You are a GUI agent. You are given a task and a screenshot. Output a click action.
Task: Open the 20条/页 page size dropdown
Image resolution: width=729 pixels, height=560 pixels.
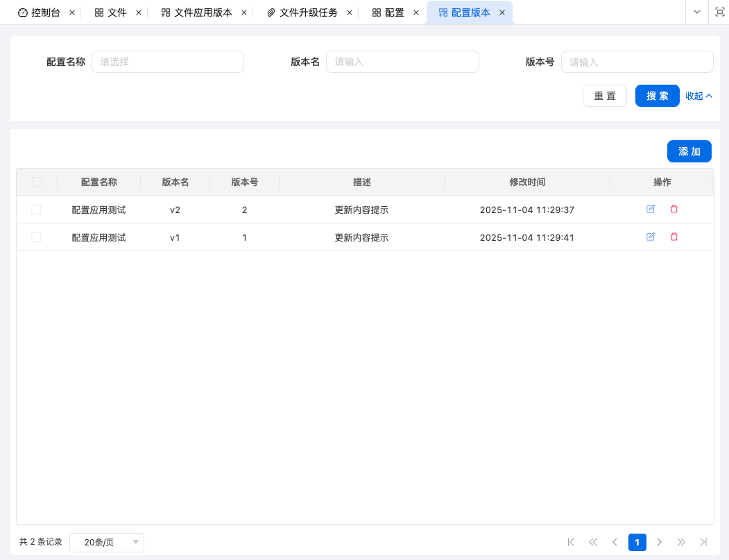click(106, 542)
